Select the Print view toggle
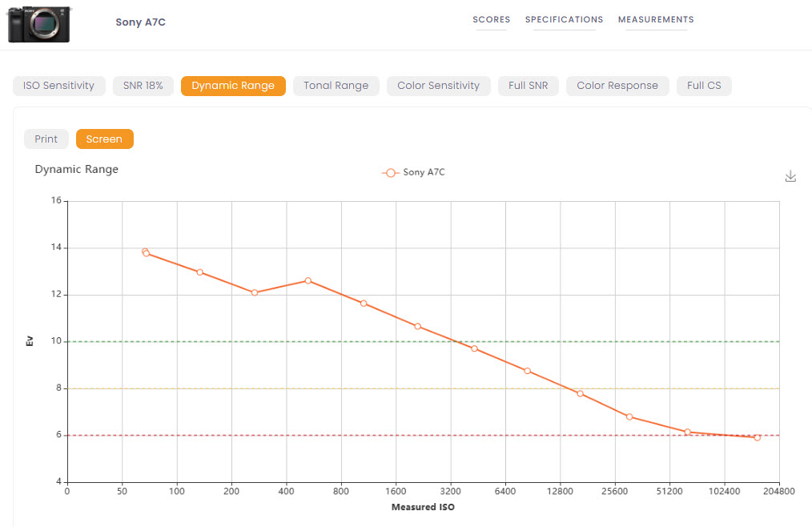The image size is (812, 527). pos(46,139)
